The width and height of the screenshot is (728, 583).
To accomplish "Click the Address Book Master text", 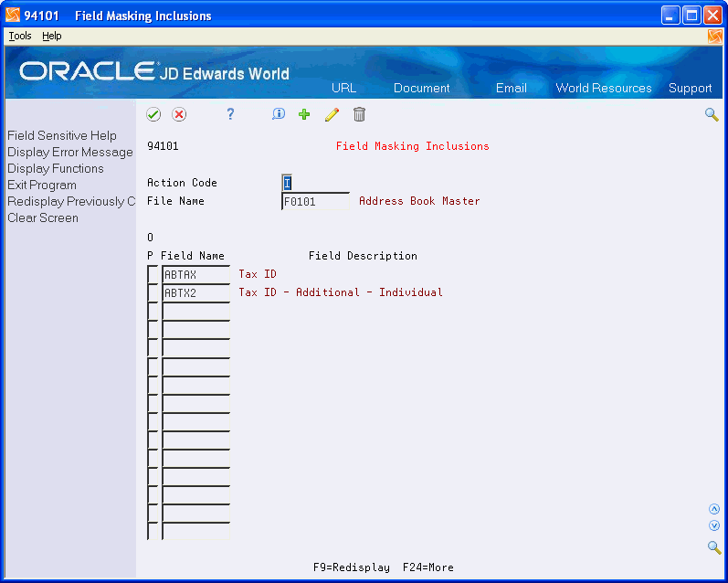I will [419, 201].
